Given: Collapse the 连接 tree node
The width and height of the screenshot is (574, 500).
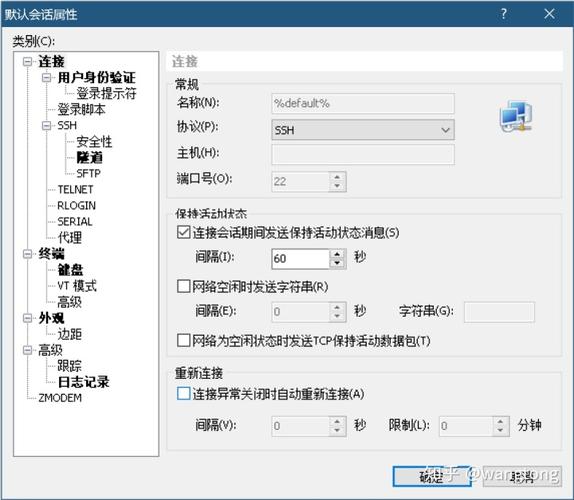Looking at the screenshot, I should click(27, 61).
